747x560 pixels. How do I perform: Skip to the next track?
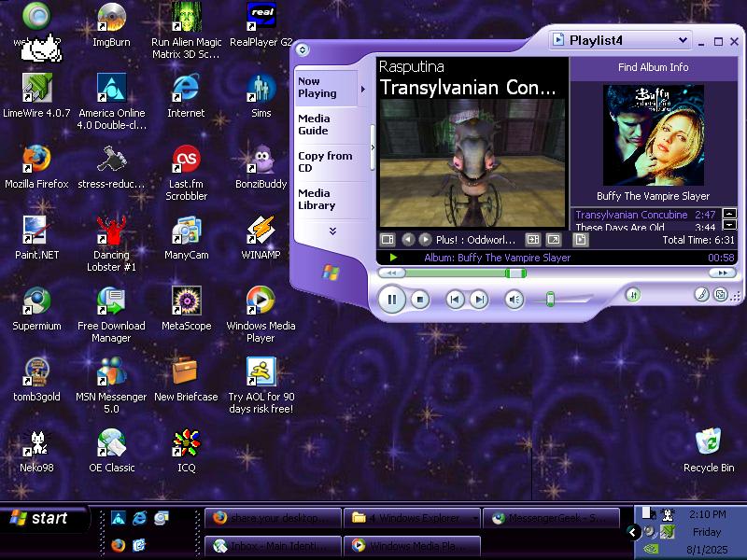478,300
